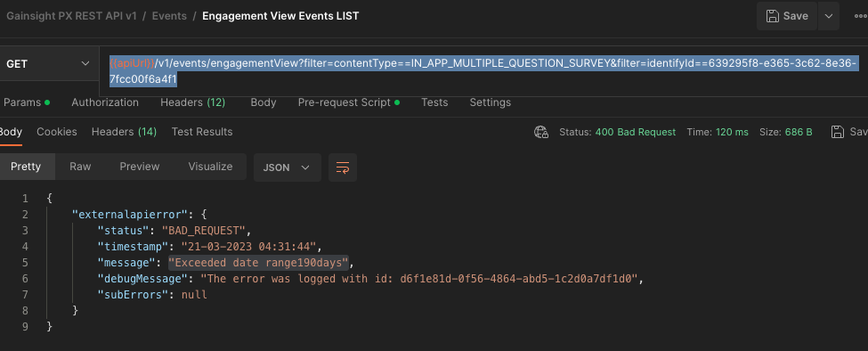Viewport: 868px width, 351px height.
Task: Open the Visualize view
Action: tap(210, 167)
